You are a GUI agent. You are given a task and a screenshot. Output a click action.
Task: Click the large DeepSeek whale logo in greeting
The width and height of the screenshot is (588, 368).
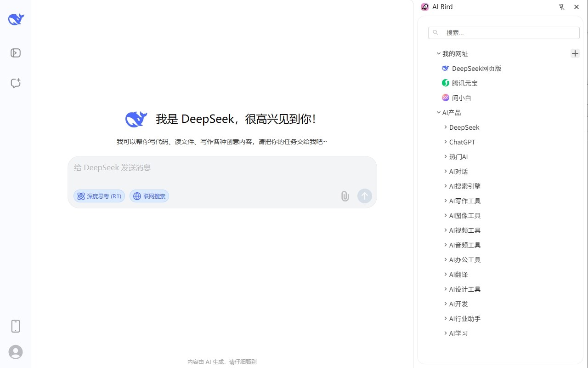(136, 119)
